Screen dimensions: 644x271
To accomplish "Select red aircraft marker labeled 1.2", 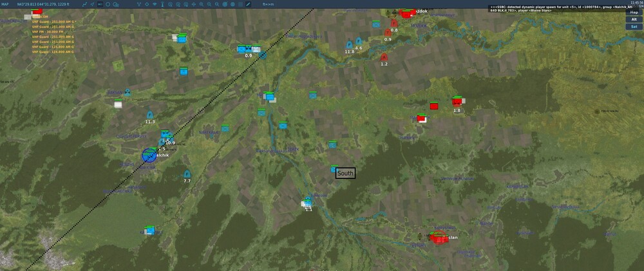I will (384, 57).
